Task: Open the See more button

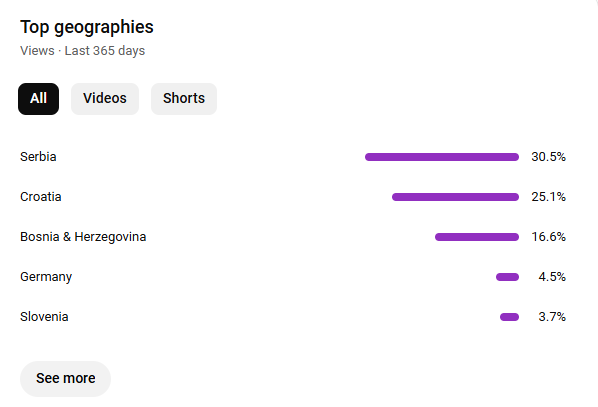Action: [x=66, y=379]
